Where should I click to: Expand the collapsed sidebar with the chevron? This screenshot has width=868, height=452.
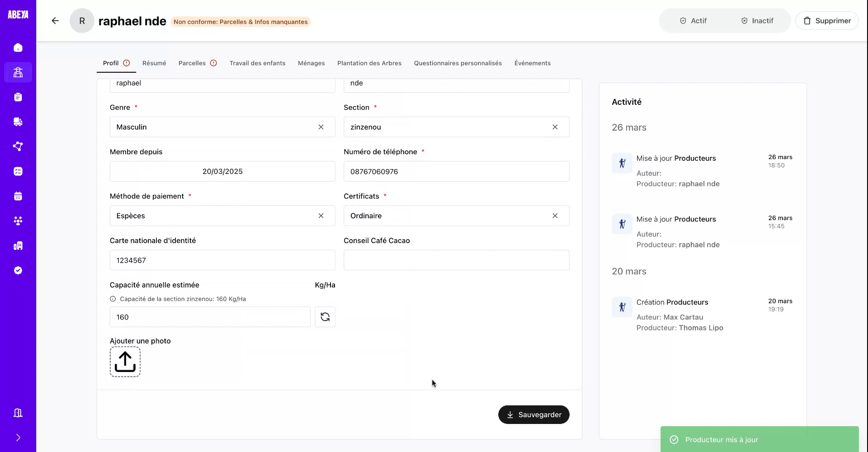(x=18, y=438)
